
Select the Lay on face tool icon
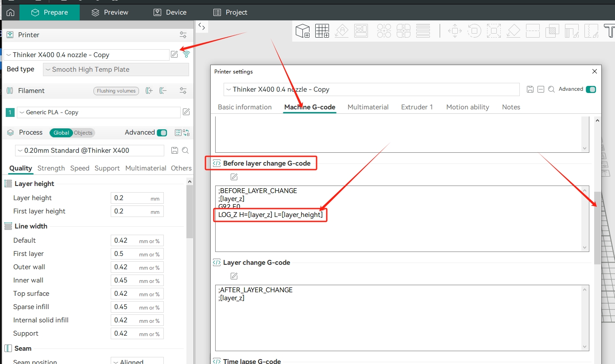[x=513, y=31]
